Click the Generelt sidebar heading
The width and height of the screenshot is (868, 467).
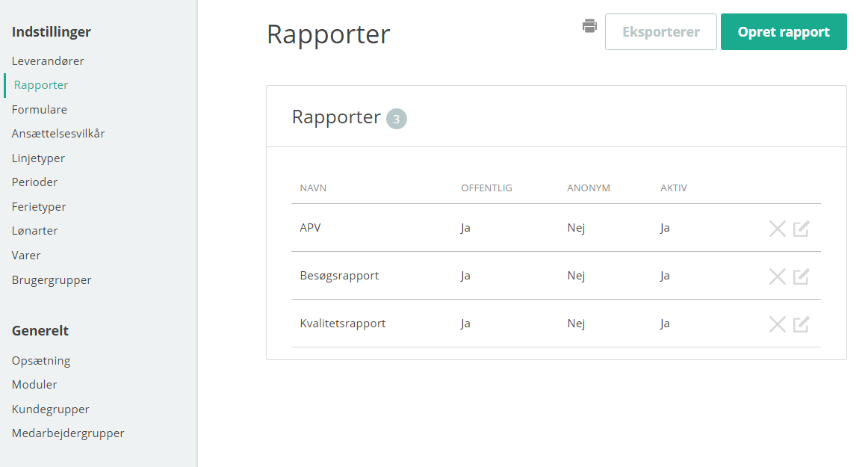[x=40, y=331]
